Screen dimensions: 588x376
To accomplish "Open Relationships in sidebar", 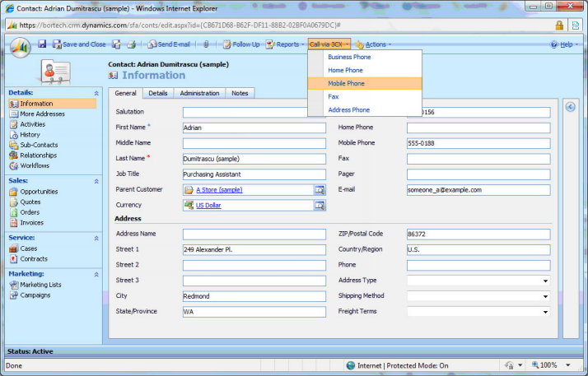I will 34,155.
